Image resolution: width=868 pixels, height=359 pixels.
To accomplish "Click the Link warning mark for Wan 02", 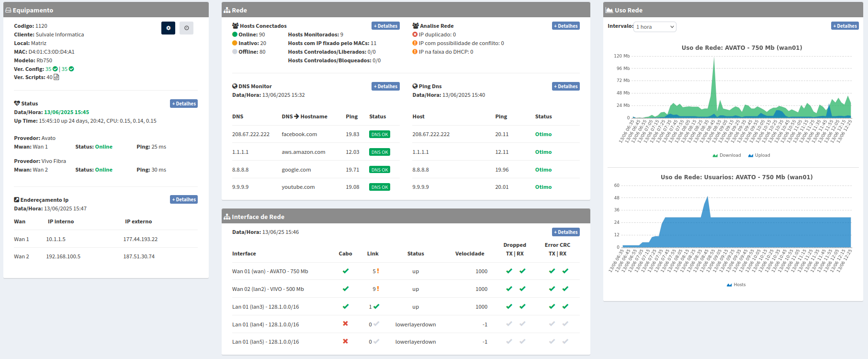I will (x=378, y=289).
